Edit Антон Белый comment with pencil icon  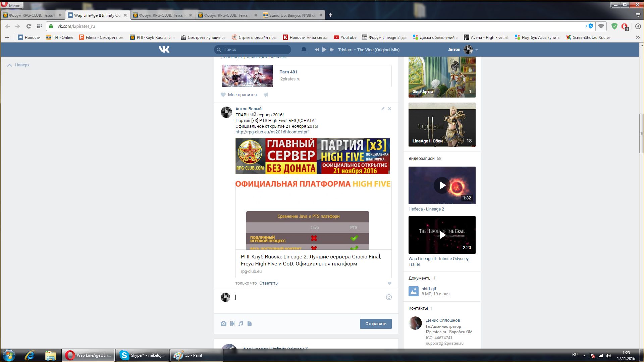tap(383, 109)
